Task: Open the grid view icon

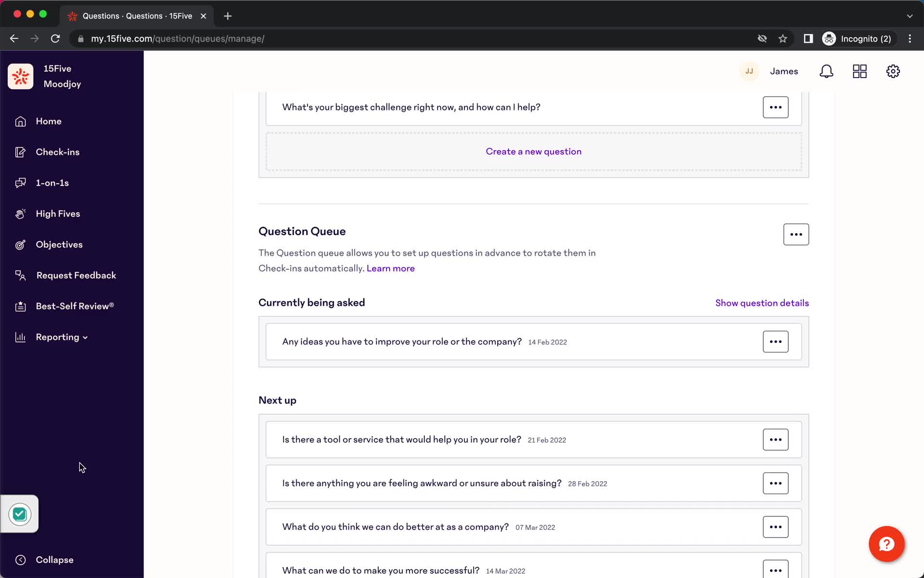Action: (860, 71)
